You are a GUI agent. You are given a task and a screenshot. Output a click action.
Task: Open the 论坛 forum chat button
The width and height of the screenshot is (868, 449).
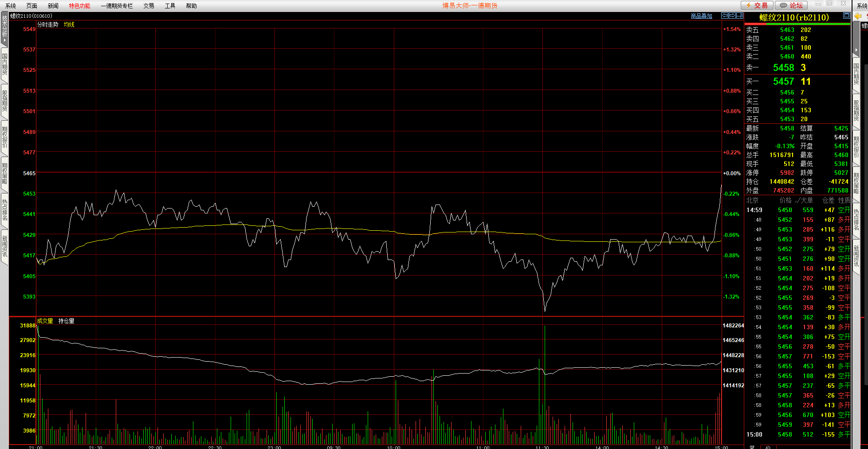click(x=791, y=5)
